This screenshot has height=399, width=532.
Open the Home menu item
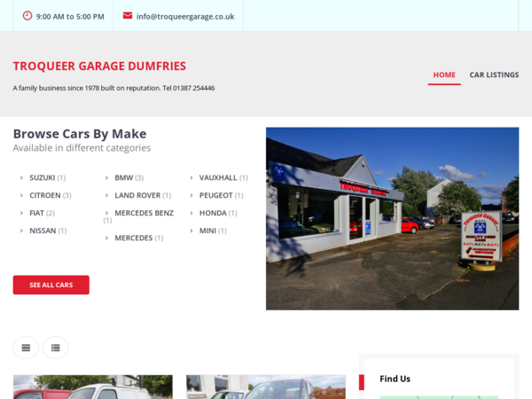[x=444, y=74]
